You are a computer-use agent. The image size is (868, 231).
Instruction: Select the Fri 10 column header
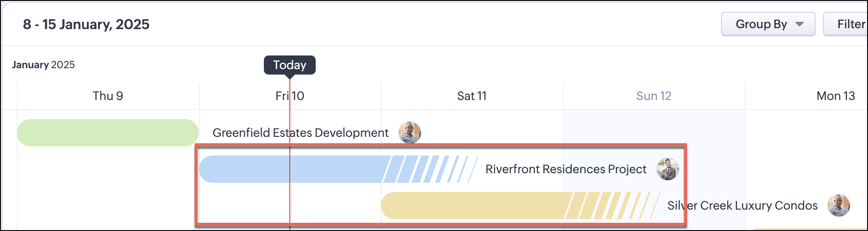[290, 96]
